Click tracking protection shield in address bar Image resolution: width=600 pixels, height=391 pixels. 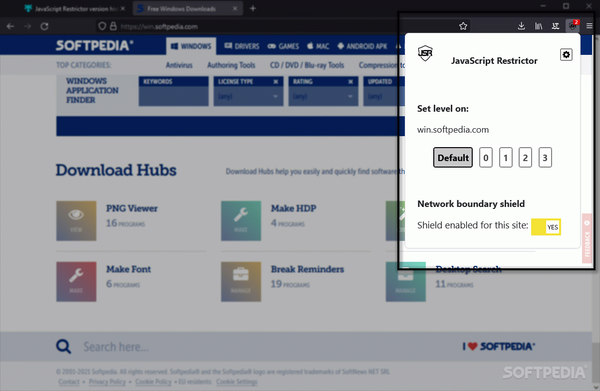point(102,26)
